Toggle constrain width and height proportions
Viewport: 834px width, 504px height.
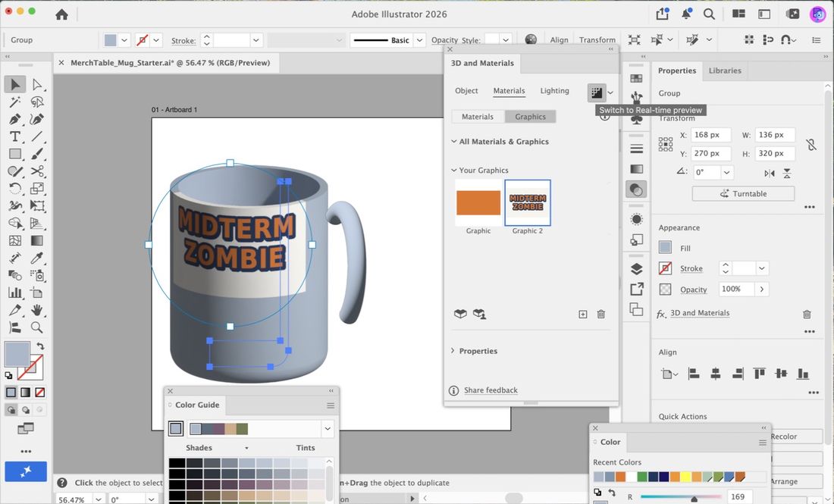pyautogui.click(x=810, y=144)
